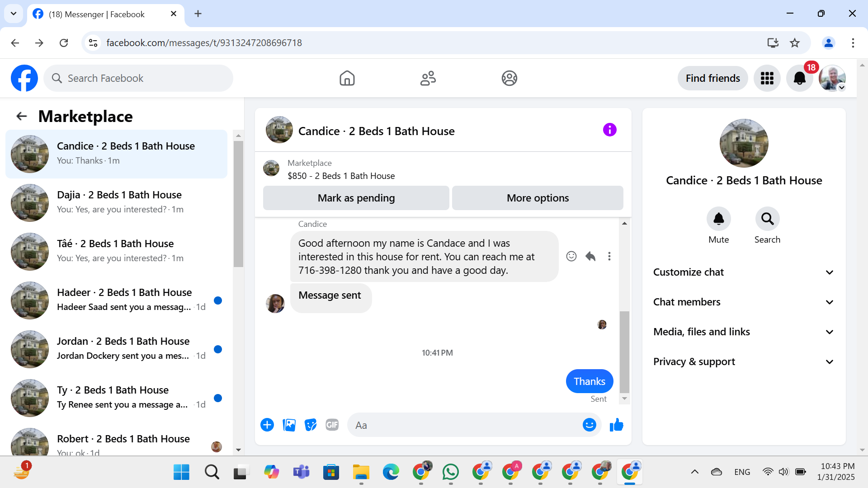The height and width of the screenshot is (488, 868).
Task: Mute this conversation with the bell button
Action: [x=719, y=219]
